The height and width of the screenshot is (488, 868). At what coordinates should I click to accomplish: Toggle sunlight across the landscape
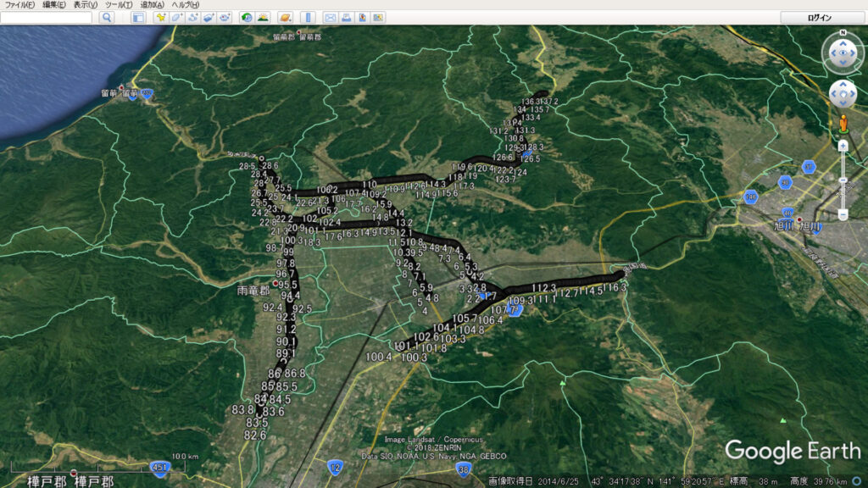coord(263,18)
